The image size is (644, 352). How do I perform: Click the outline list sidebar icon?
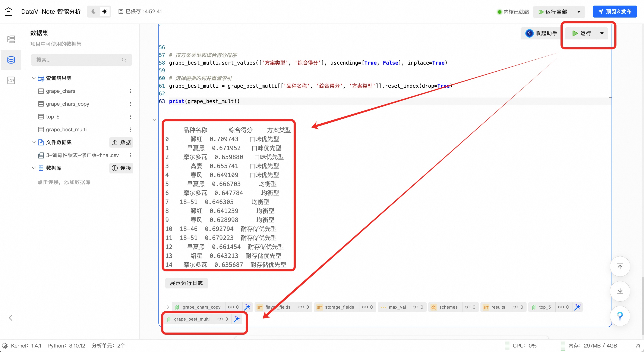pyautogui.click(x=11, y=39)
